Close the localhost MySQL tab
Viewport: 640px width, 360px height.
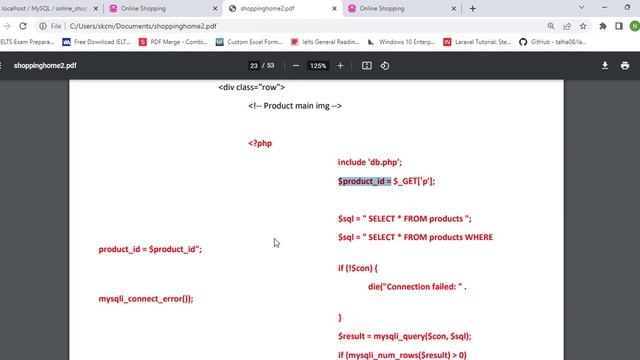96,9
